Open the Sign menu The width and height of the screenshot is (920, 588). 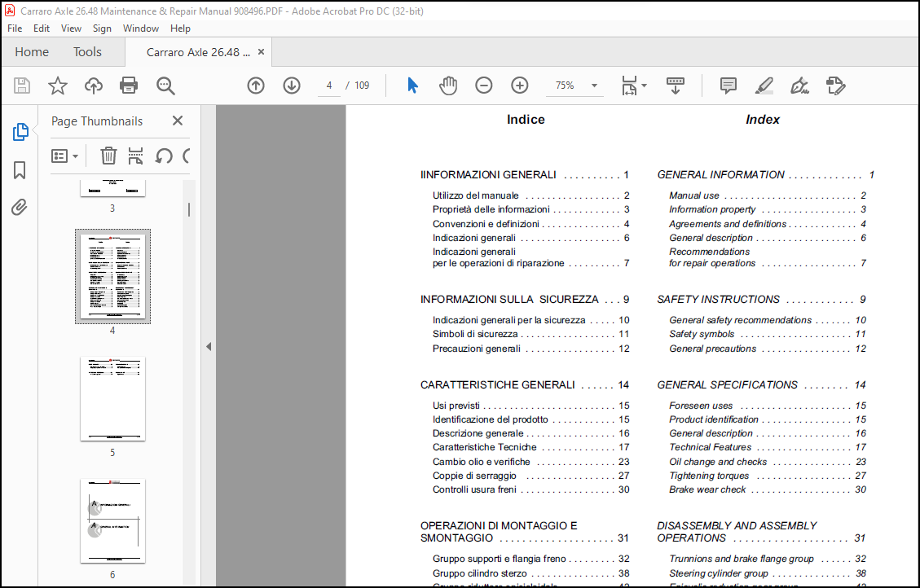[x=102, y=29]
